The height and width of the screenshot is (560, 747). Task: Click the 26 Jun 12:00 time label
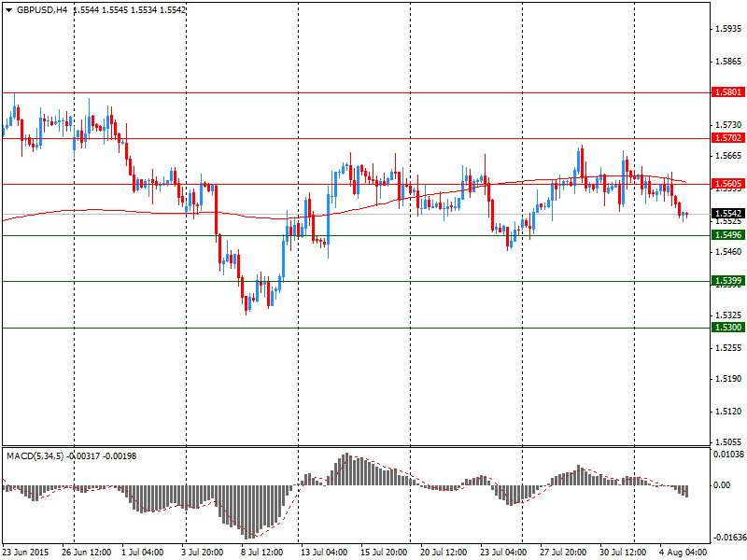click(x=86, y=553)
